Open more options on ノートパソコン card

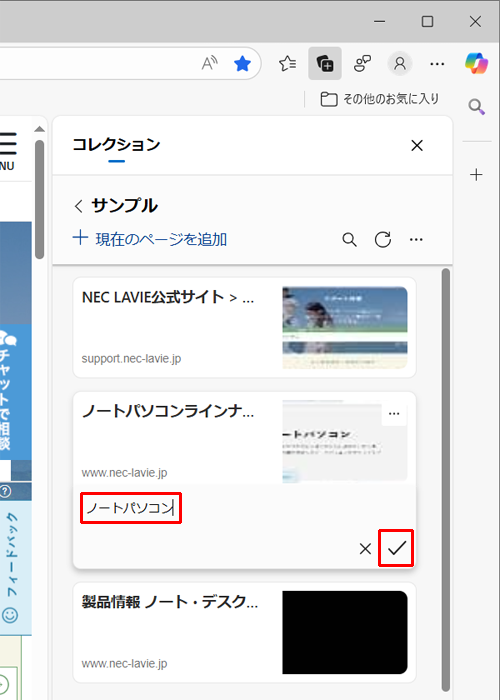point(394,414)
